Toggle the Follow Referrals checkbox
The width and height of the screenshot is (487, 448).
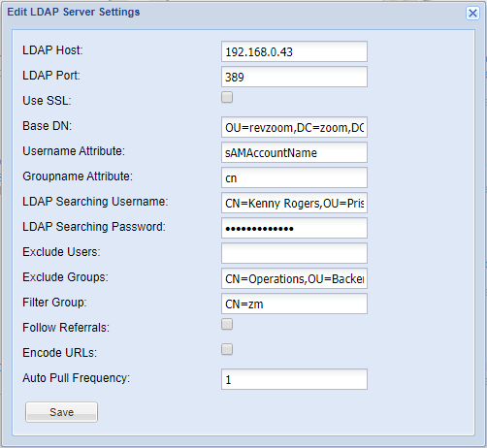[x=227, y=324]
